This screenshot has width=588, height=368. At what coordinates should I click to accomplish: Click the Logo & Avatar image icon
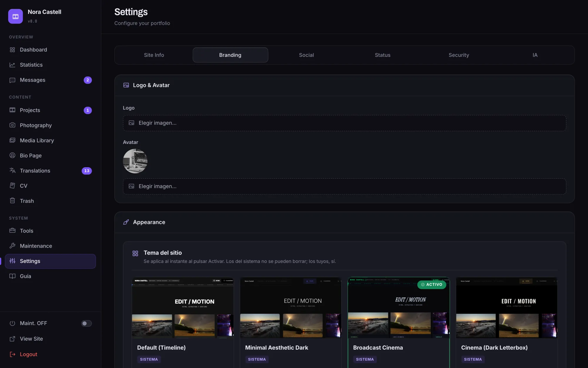(x=126, y=85)
